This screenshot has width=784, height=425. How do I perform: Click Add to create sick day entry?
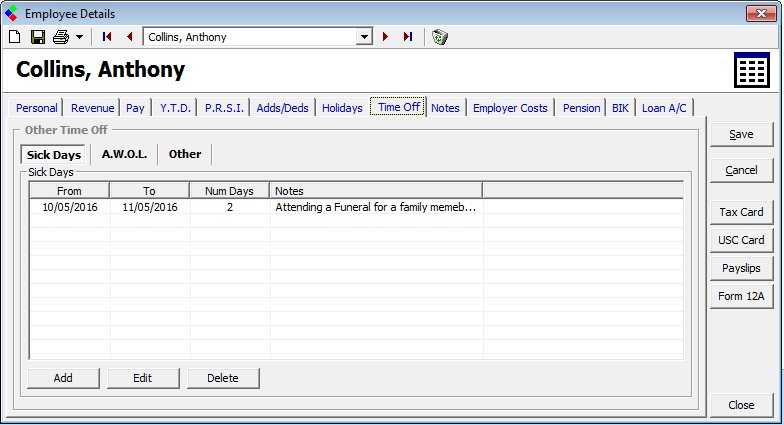[63, 378]
